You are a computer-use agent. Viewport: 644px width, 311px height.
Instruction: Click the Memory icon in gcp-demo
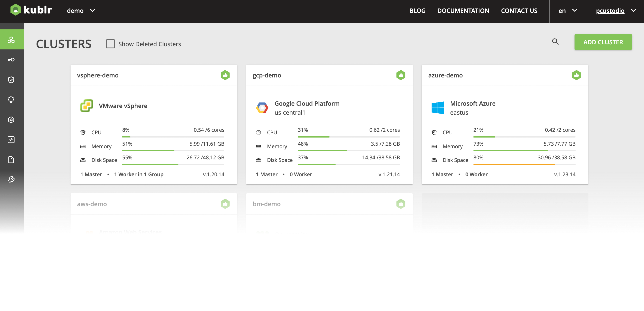258,146
